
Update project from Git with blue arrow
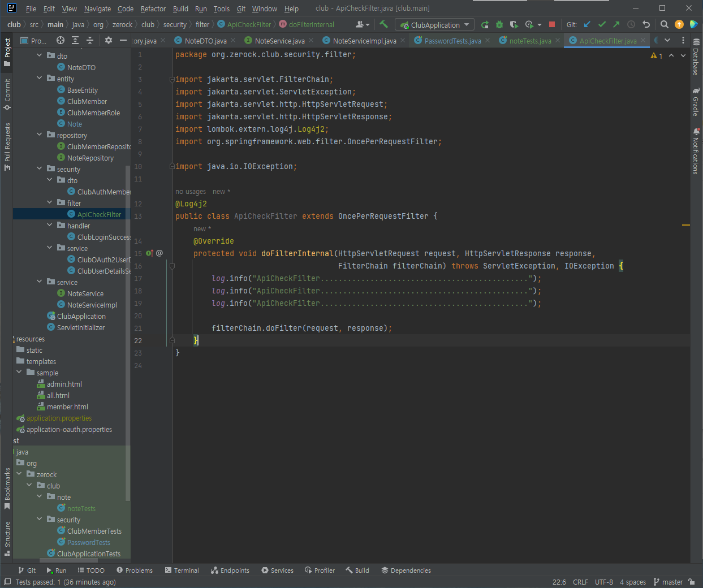(587, 24)
